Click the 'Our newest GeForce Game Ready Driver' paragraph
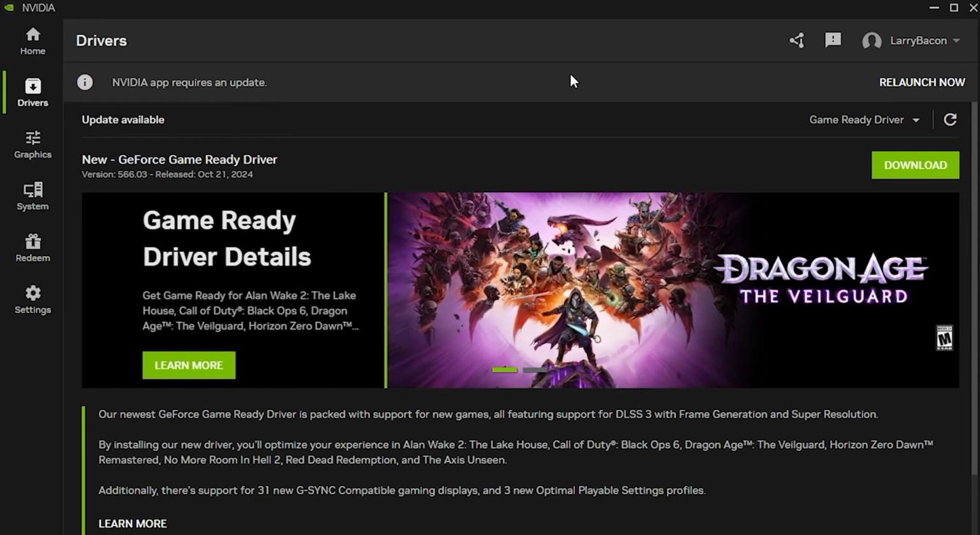The image size is (980, 535). click(x=488, y=414)
